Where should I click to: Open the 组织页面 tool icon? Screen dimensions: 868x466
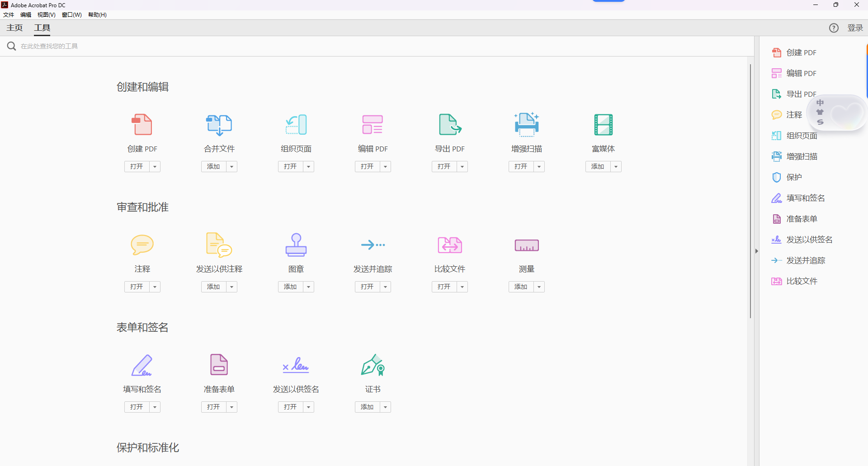click(296, 125)
